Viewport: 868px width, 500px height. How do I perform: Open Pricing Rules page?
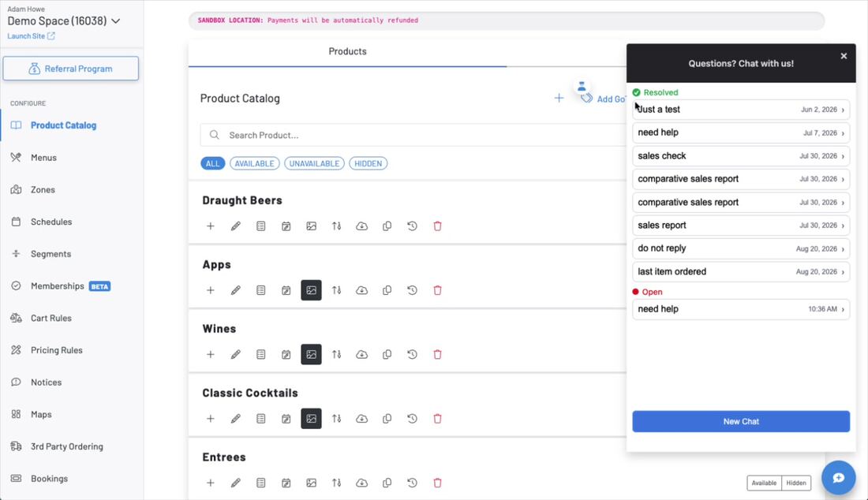point(57,350)
